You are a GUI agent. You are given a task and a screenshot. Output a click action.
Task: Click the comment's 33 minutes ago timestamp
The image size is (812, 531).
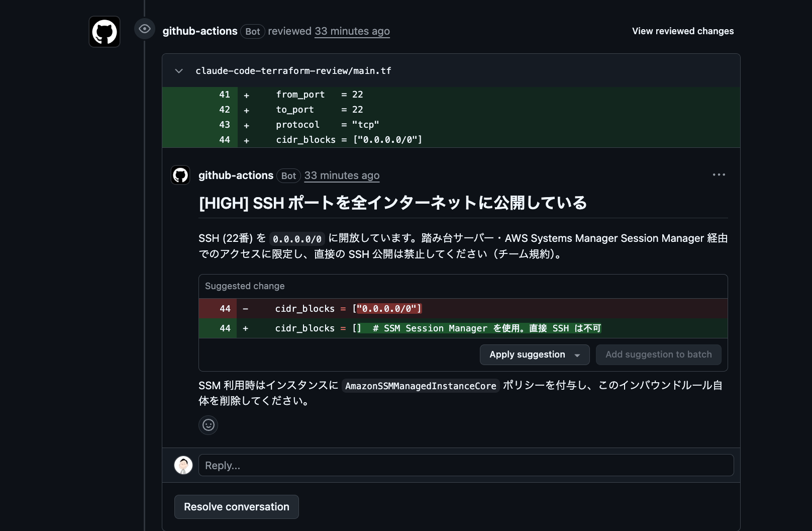342,175
